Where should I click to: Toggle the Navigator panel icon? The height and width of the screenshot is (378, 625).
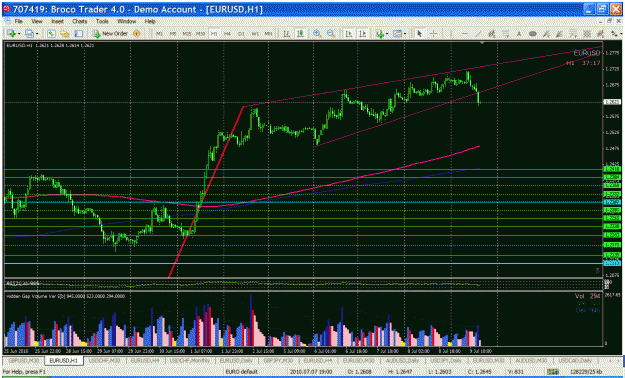tap(79, 34)
